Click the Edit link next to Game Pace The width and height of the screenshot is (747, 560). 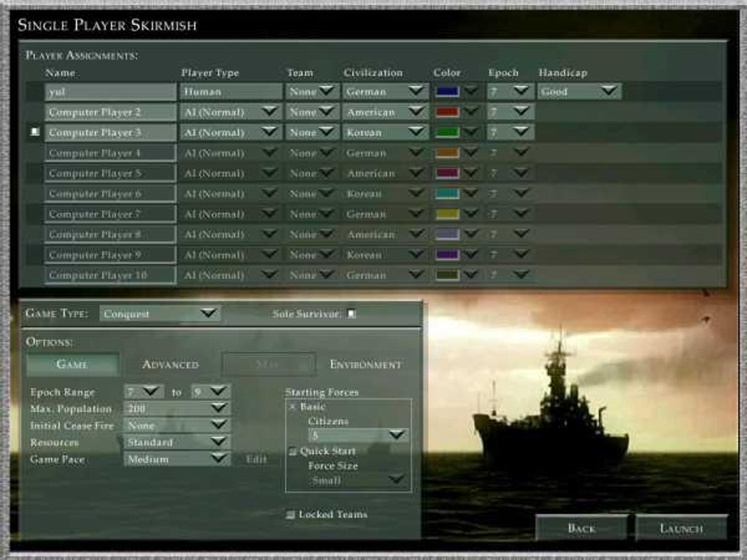tap(257, 460)
